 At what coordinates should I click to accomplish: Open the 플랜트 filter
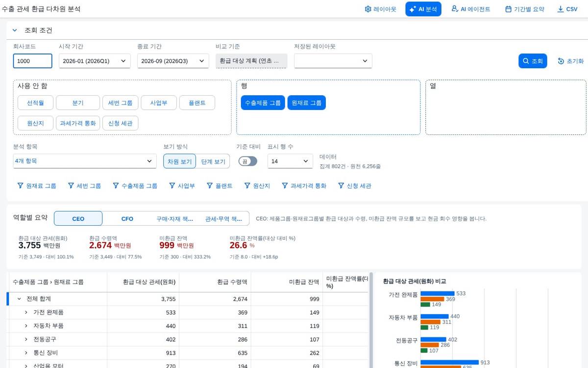pyautogui.click(x=220, y=186)
